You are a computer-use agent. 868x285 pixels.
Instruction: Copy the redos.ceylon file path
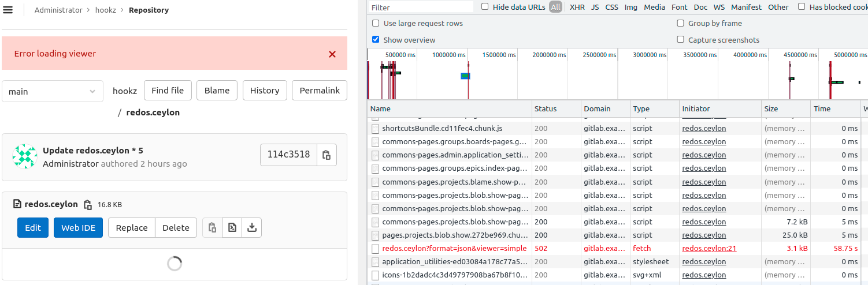point(88,204)
